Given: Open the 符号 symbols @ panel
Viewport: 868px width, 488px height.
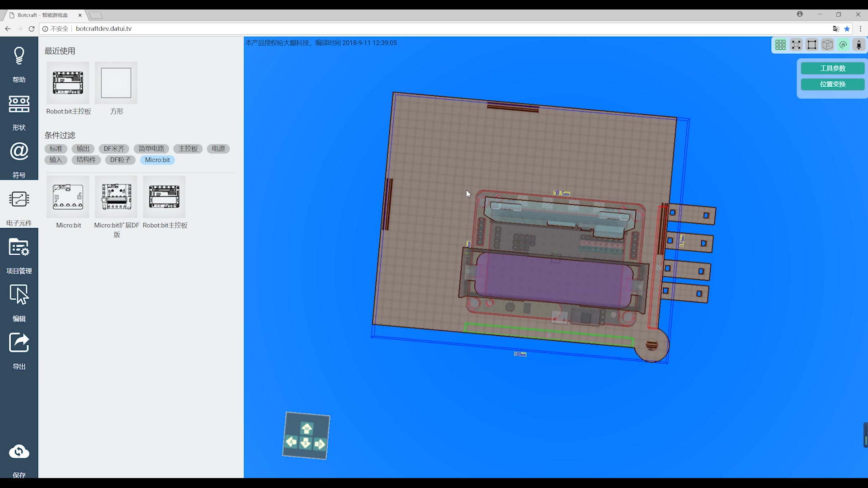Looking at the screenshot, I should [19, 152].
